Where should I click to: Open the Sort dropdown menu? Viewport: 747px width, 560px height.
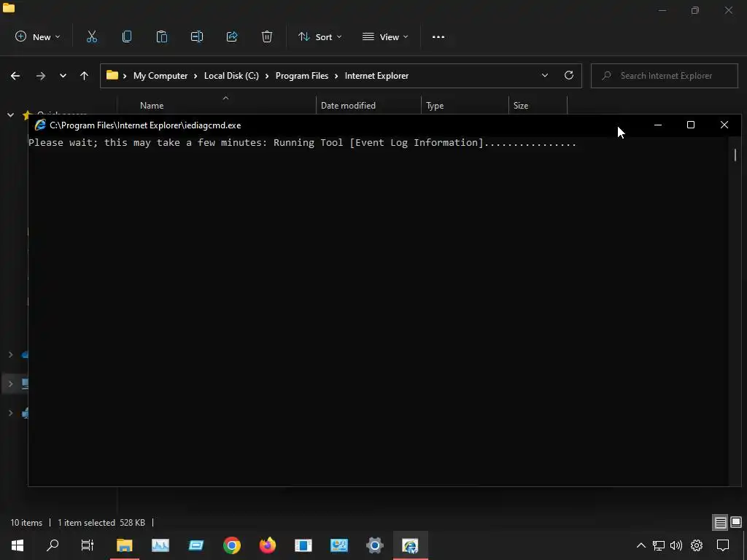coord(320,36)
